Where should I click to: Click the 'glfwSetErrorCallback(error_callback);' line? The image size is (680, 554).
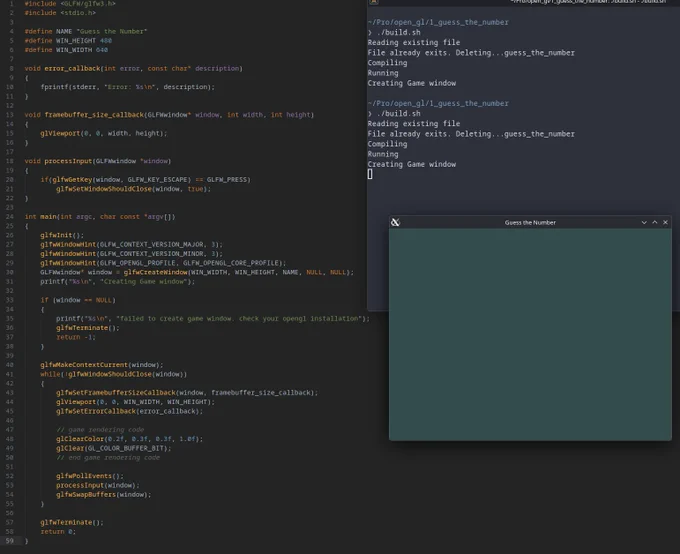129,411
